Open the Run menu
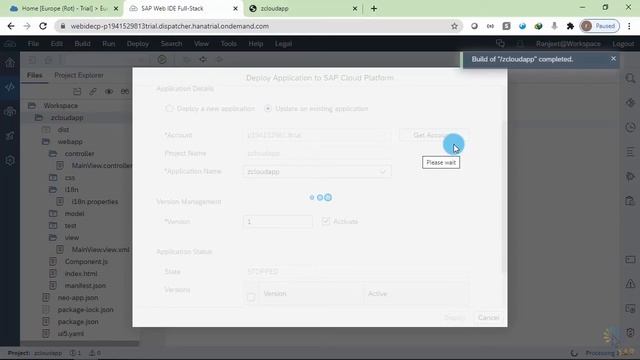640x360 pixels. (x=108, y=44)
